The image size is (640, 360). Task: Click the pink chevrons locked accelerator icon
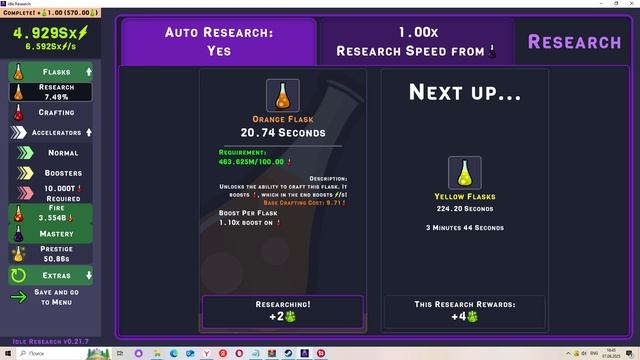tap(25, 193)
